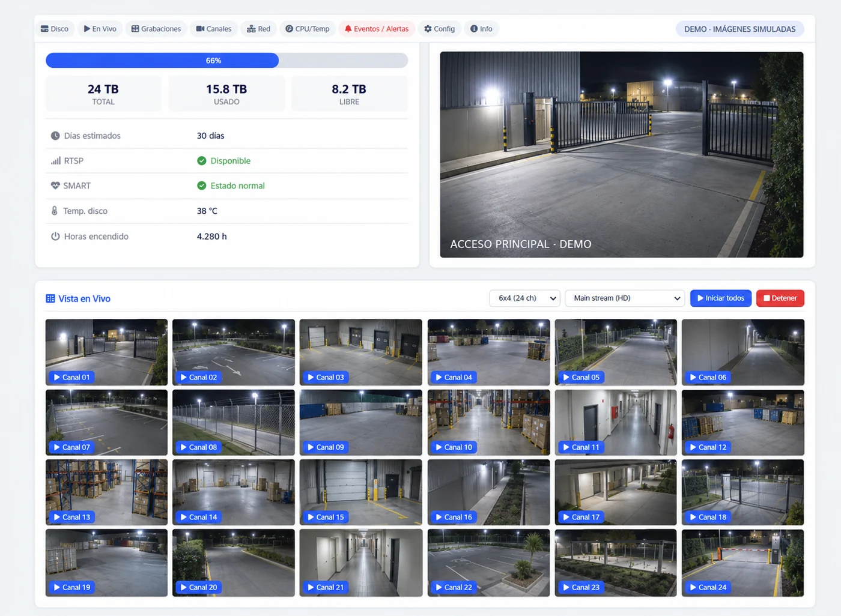Open the Canal 20 thumbnail
Image resolution: width=841 pixels, height=616 pixels.
234,563
